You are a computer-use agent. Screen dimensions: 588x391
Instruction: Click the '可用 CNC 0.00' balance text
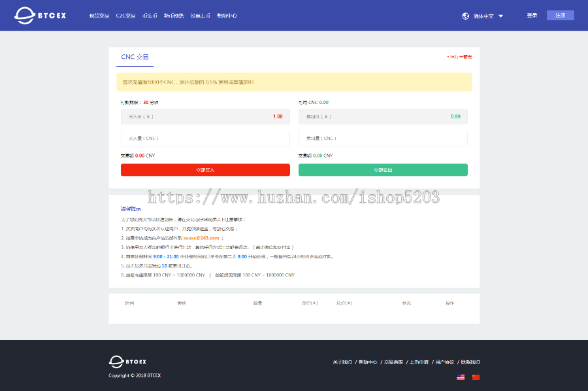[314, 103]
